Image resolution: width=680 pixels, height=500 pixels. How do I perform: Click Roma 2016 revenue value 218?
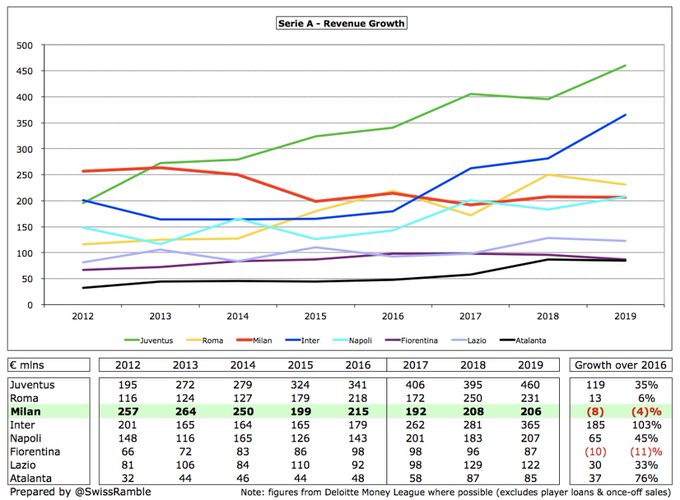(358, 398)
